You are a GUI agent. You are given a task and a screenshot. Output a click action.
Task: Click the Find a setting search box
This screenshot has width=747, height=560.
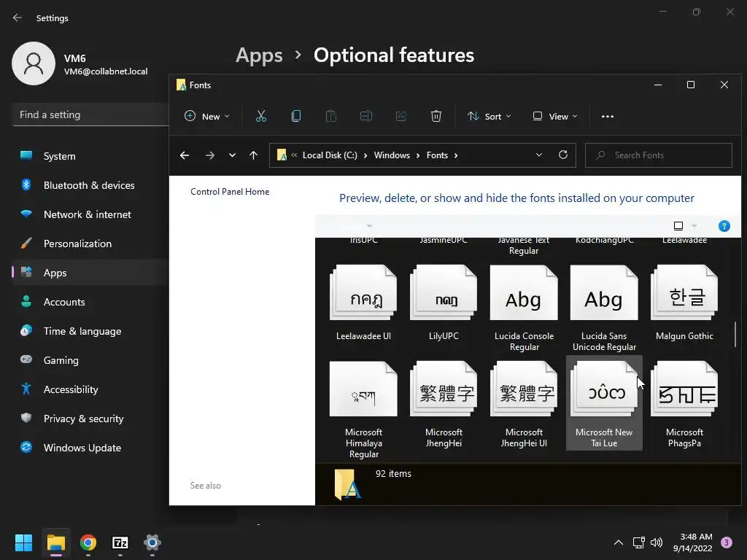(90, 114)
